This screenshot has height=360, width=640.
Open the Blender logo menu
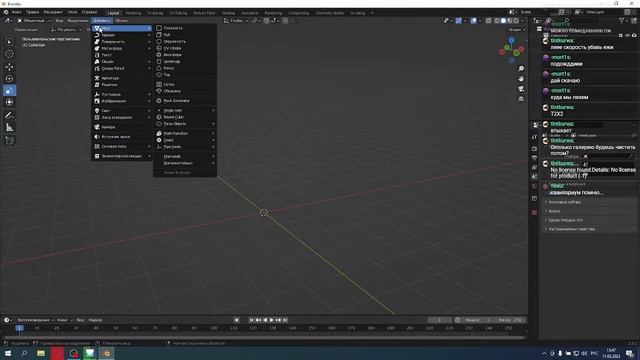pyautogui.click(x=6, y=12)
